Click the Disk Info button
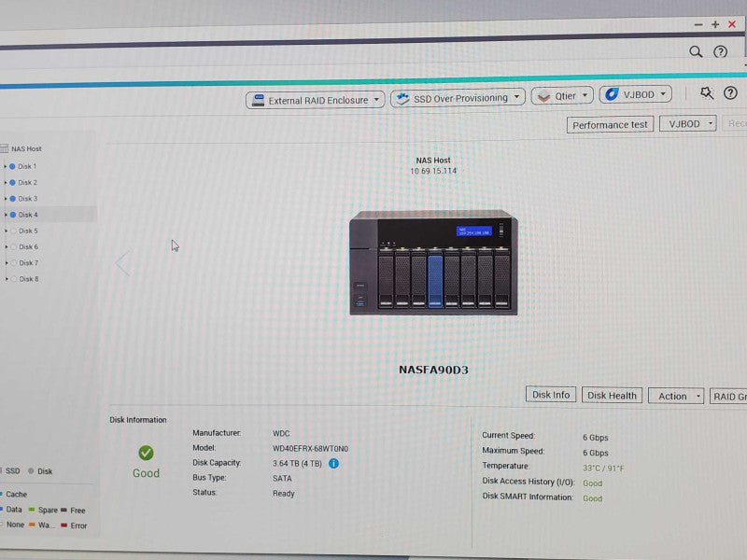 pyautogui.click(x=551, y=394)
